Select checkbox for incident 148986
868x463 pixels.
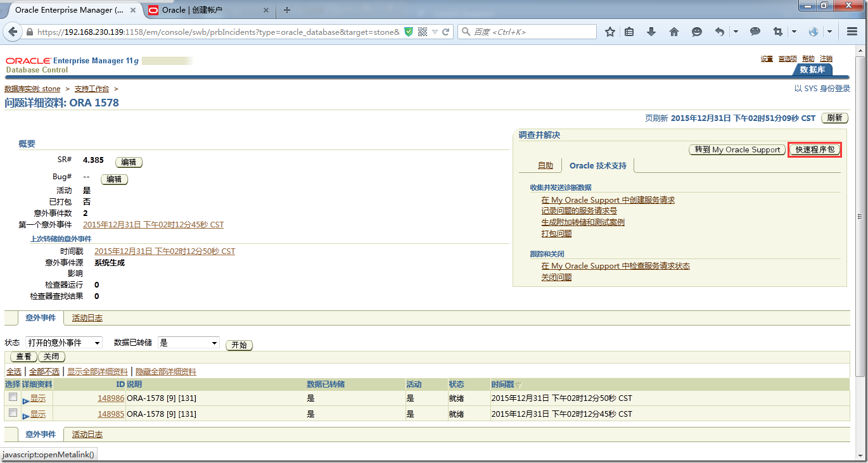tap(13, 397)
